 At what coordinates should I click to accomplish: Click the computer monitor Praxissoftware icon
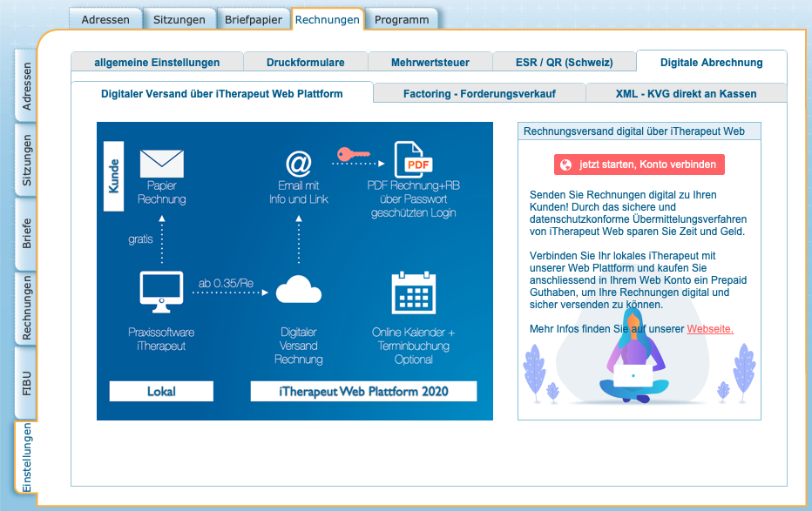[161, 292]
